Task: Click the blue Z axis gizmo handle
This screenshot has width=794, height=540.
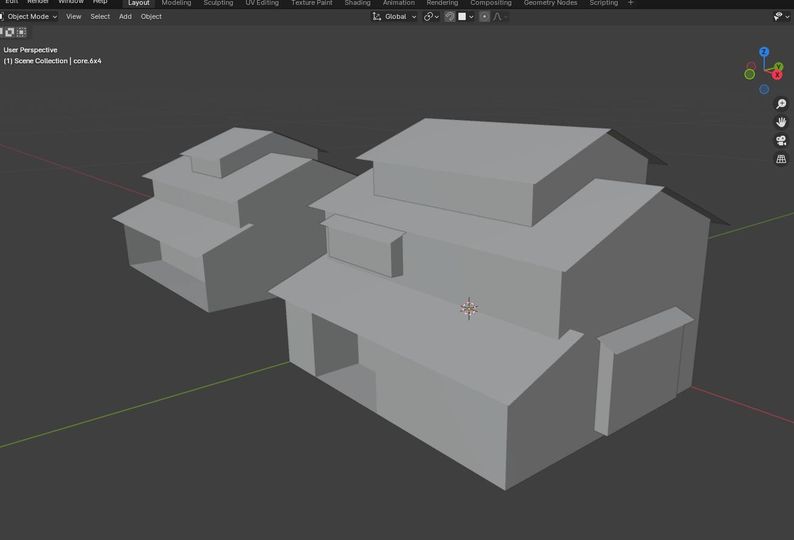Action: (x=764, y=52)
